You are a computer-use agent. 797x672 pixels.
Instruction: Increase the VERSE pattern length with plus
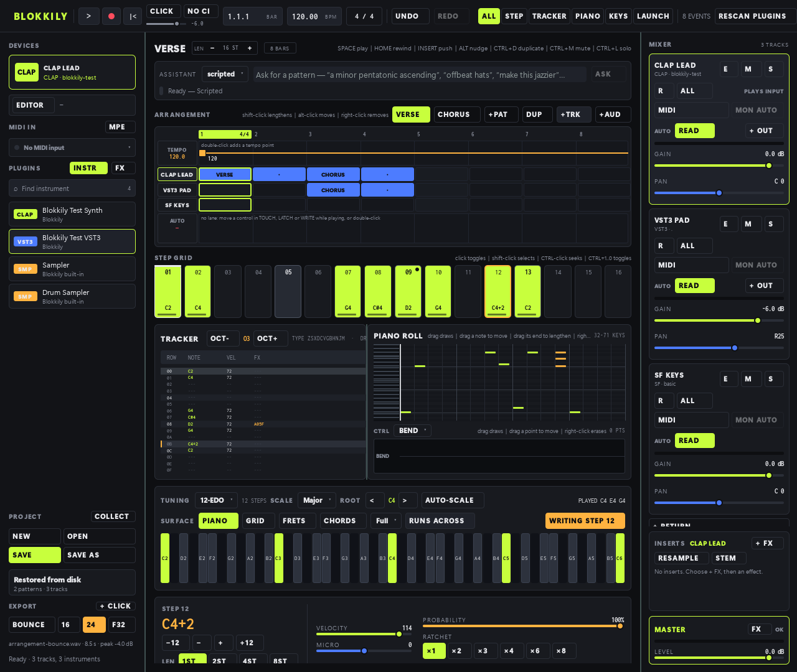(x=250, y=48)
